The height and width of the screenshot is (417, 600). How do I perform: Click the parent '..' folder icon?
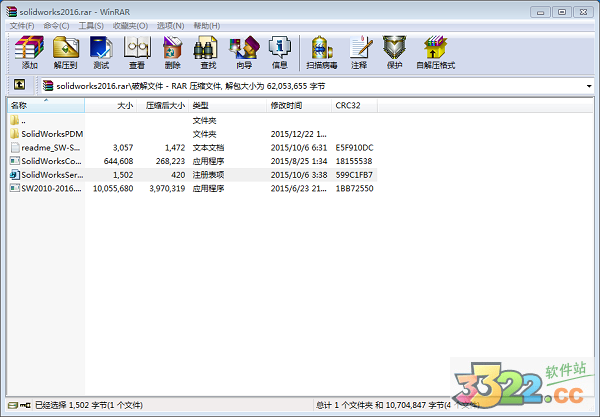(15, 120)
